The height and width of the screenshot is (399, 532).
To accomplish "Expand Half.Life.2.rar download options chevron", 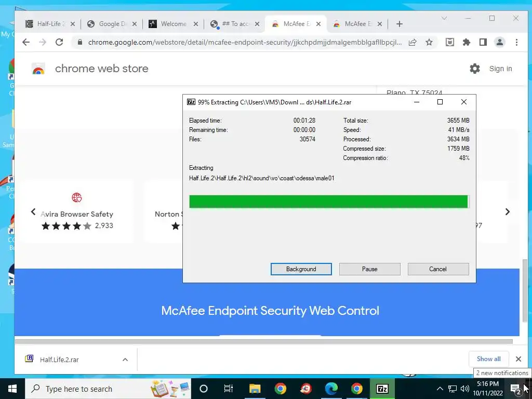I will coord(125,360).
